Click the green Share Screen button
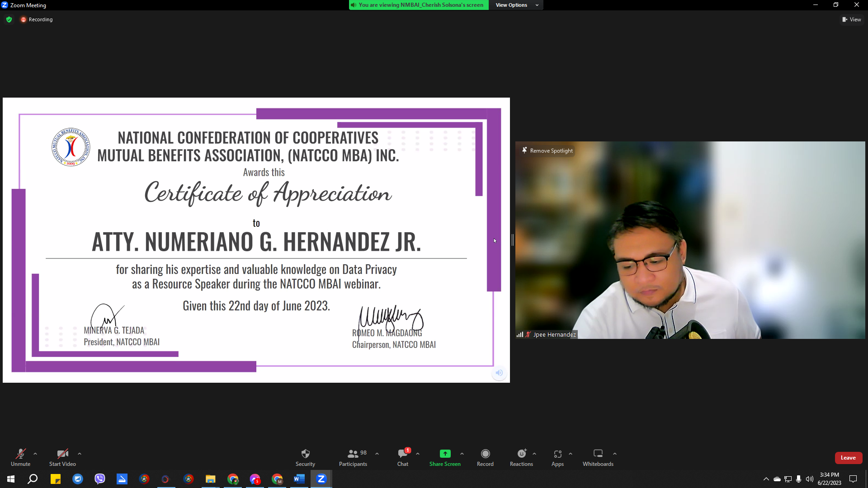This screenshot has width=868, height=488. [445, 457]
